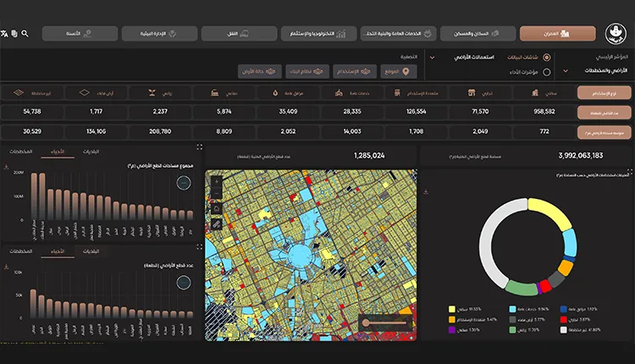This screenshot has height=364, width=635.
Task: Select the مؤشرات الأداء radio button
Action: pyautogui.click(x=546, y=72)
